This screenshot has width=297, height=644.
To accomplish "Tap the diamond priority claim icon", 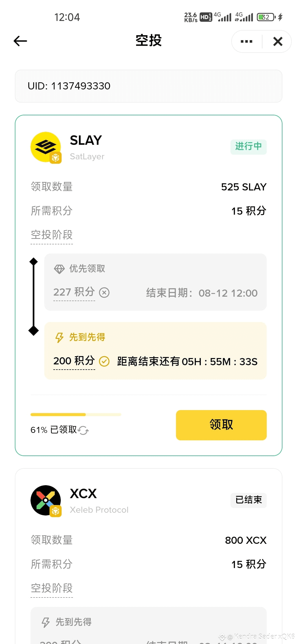I will [59, 269].
